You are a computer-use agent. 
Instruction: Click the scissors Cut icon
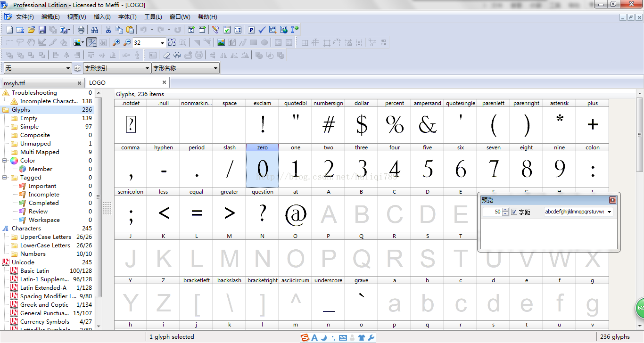[x=108, y=30]
